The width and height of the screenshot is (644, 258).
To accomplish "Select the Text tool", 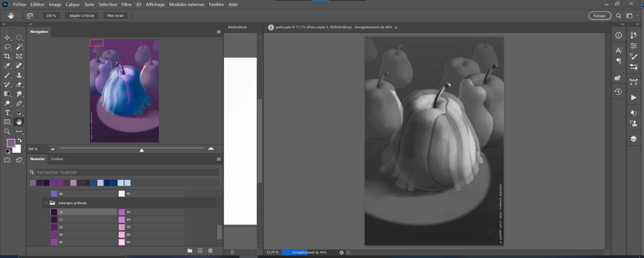I will click(7, 113).
